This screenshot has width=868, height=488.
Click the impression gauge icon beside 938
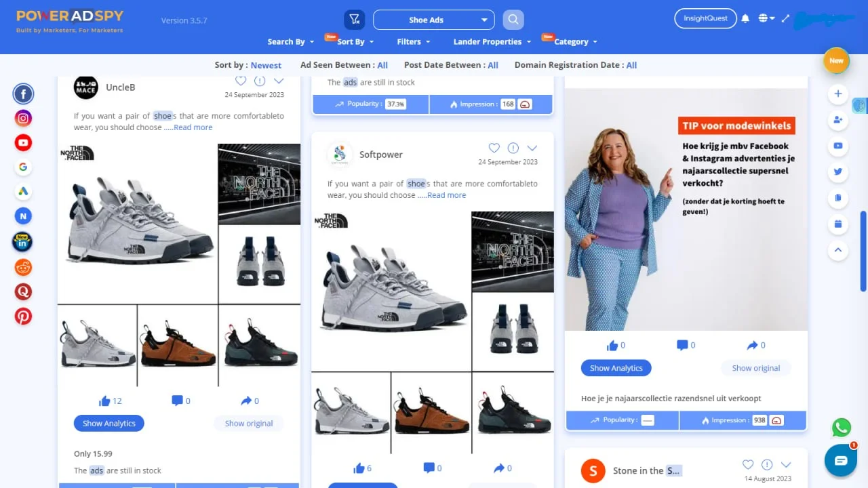point(777,420)
